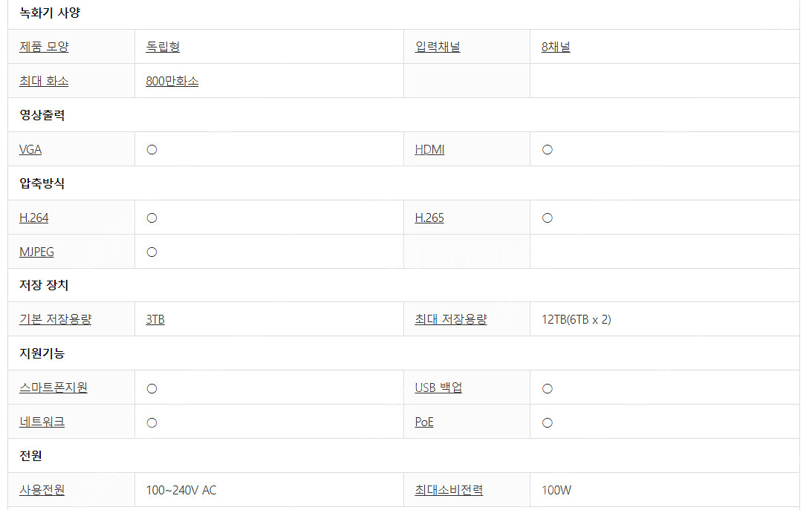
Task: Open the H.264 codec link
Action: 33,218
